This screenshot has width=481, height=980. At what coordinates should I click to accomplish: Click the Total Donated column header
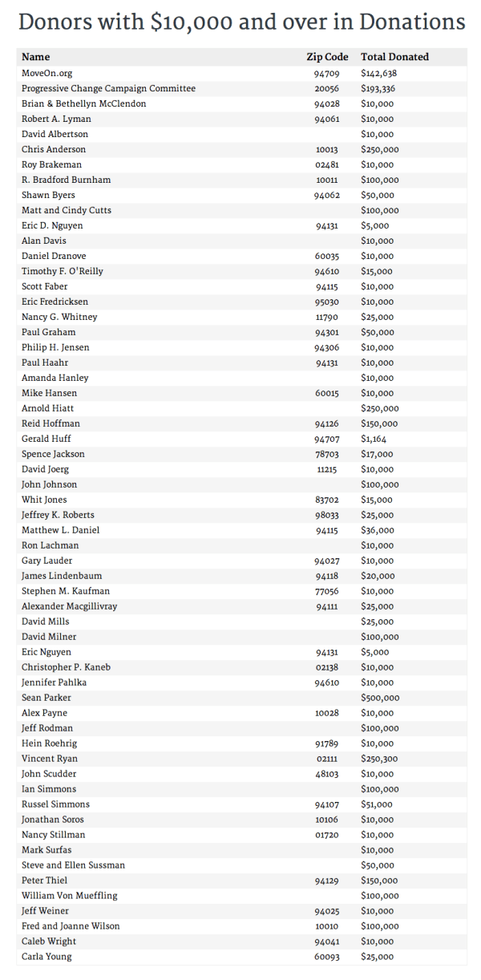[x=394, y=57]
